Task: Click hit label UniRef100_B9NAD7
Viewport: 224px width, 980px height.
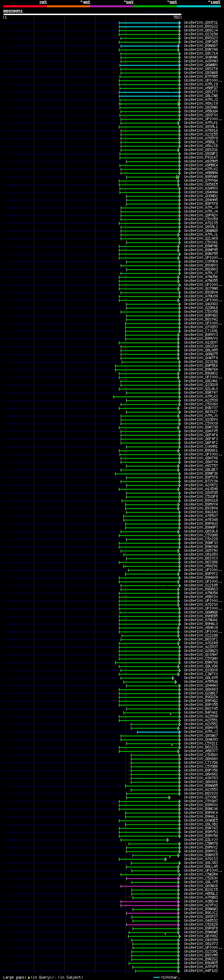Action: tap(201, 46)
